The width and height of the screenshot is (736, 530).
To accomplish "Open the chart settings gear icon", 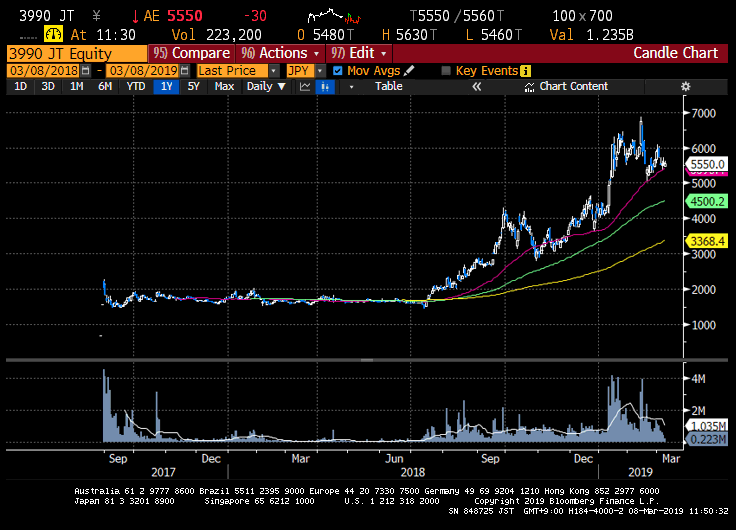I will click(685, 87).
